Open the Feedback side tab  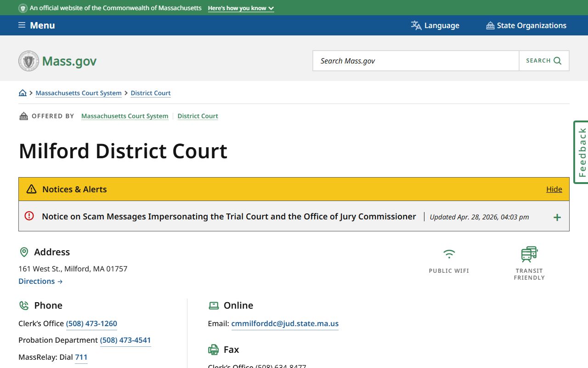pyautogui.click(x=581, y=152)
